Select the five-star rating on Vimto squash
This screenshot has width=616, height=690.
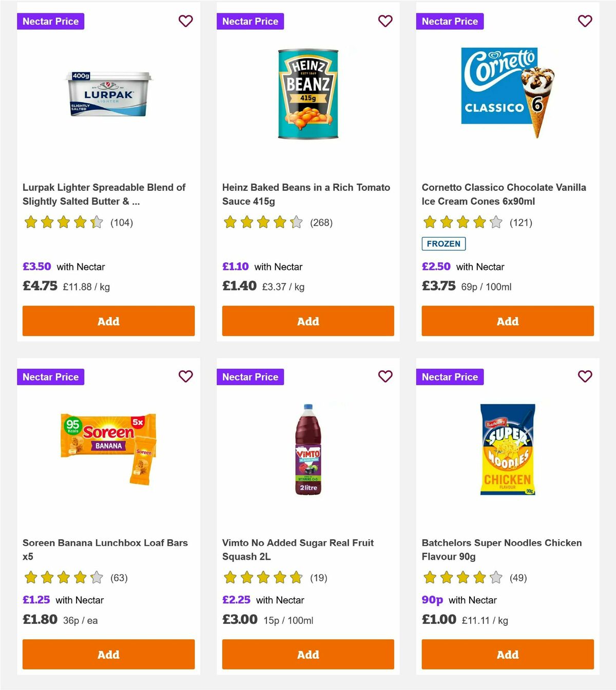(262, 578)
